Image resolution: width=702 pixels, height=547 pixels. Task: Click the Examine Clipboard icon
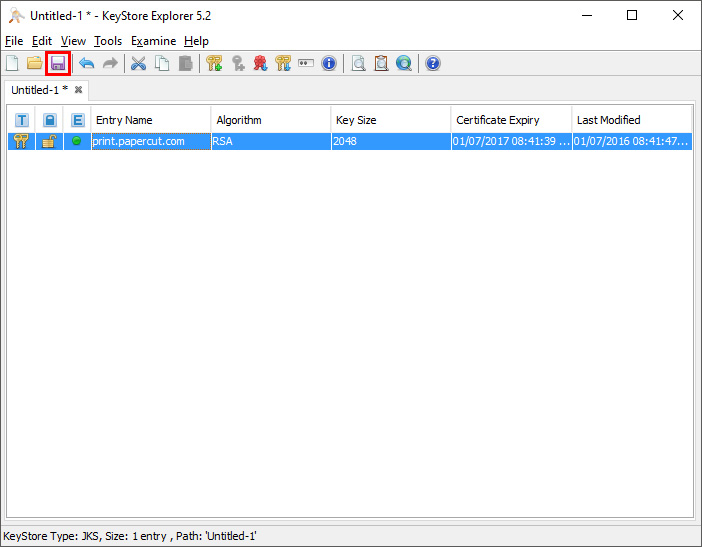pyautogui.click(x=381, y=63)
